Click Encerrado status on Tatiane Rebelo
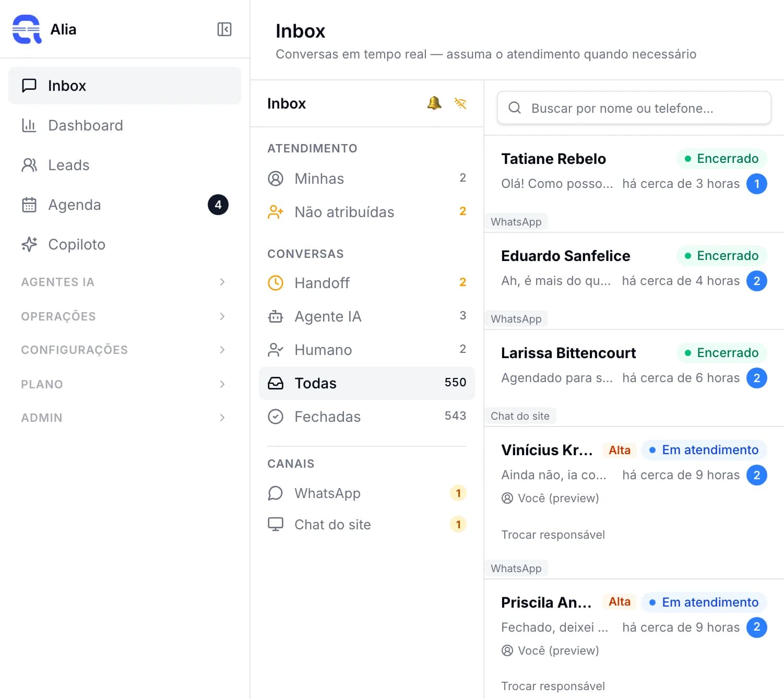The image size is (784, 699). (721, 159)
